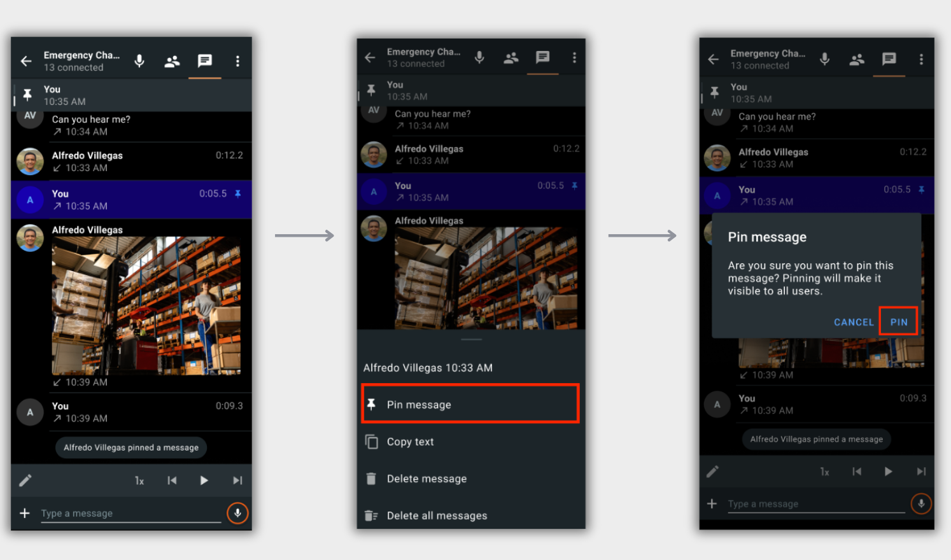Image resolution: width=951 pixels, height=560 pixels.
Task: Tap pinned message banner in left screen
Action: pos(132,95)
